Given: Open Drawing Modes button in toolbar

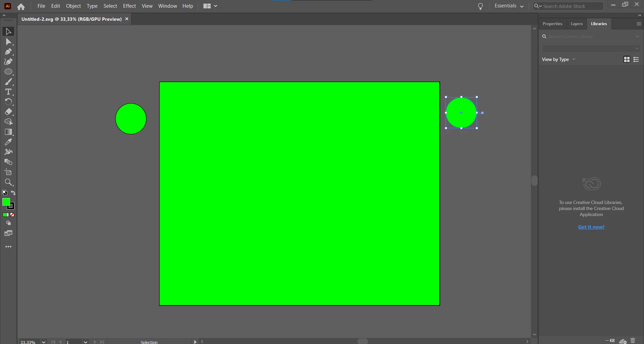Looking at the screenshot, I should click(x=8, y=223).
